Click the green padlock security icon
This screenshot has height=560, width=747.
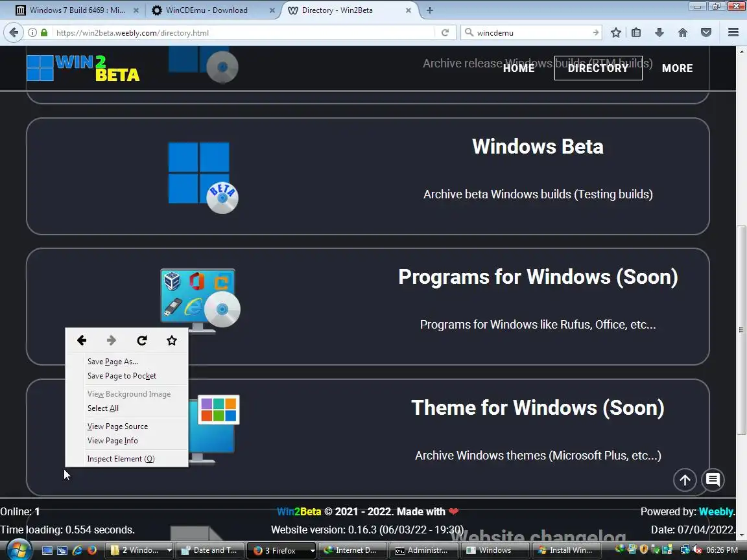click(44, 32)
